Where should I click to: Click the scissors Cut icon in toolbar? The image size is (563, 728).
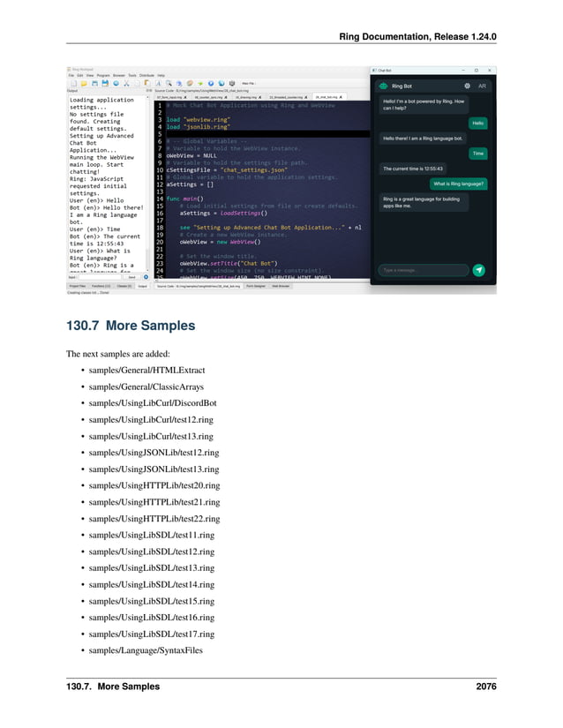[126, 83]
